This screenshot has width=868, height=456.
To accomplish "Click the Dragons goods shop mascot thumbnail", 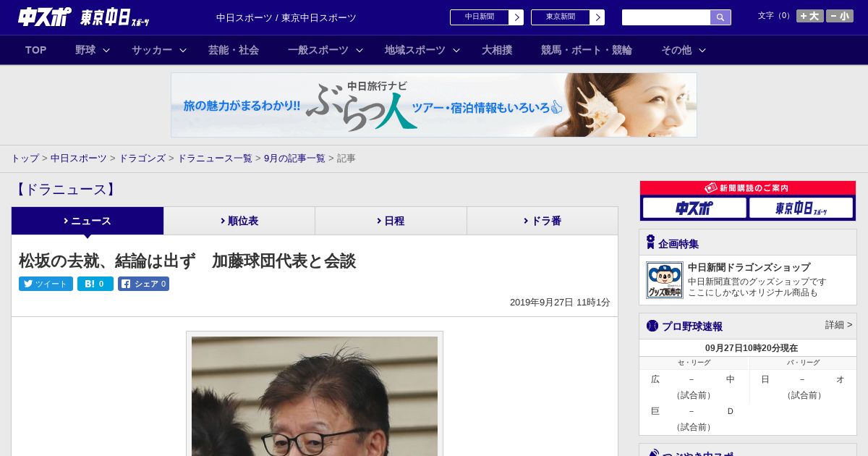I will click(x=664, y=280).
